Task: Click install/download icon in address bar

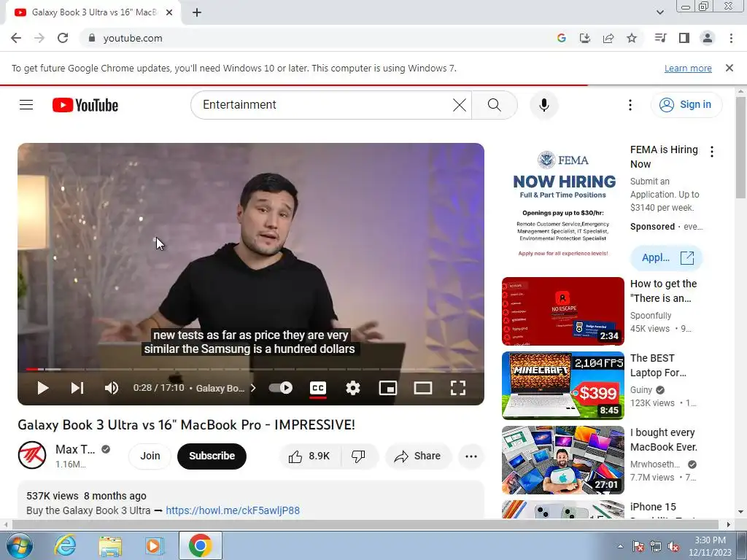Action: (584, 38)
